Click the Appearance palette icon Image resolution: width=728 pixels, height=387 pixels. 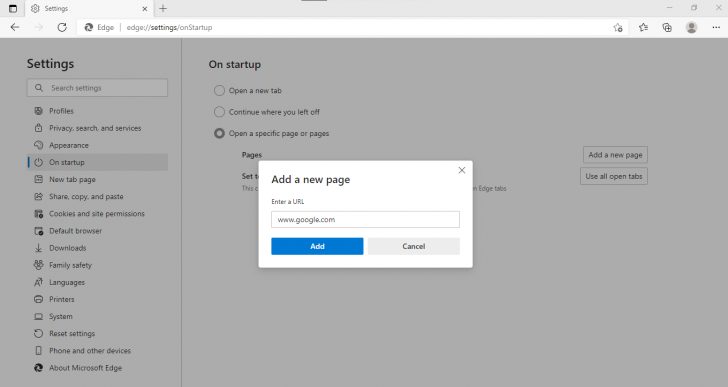click(39, 145)
